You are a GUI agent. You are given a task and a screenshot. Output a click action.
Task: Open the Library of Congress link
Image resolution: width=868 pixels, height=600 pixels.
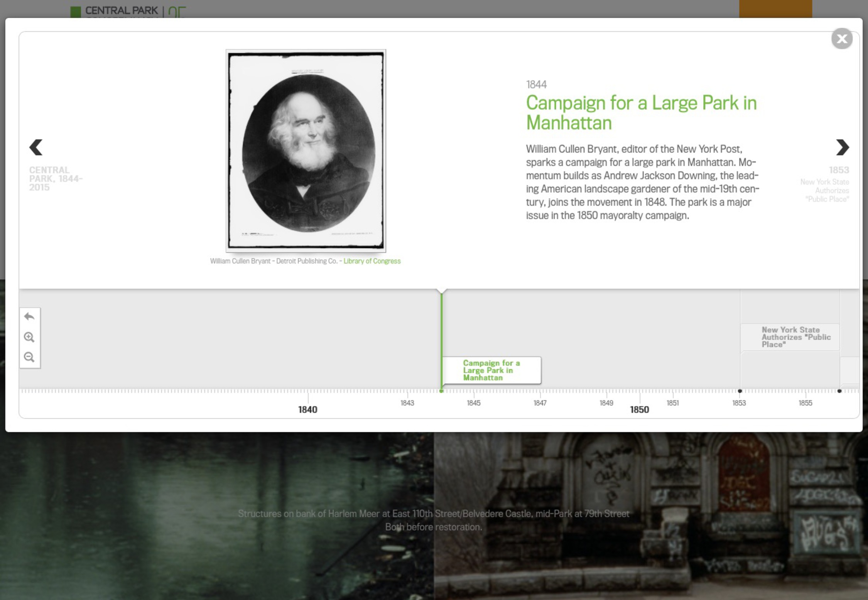372,261
